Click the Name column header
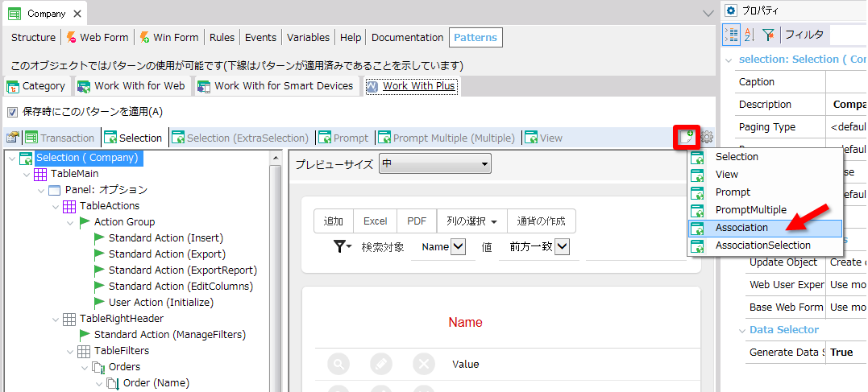 click(x=465, y=322)
